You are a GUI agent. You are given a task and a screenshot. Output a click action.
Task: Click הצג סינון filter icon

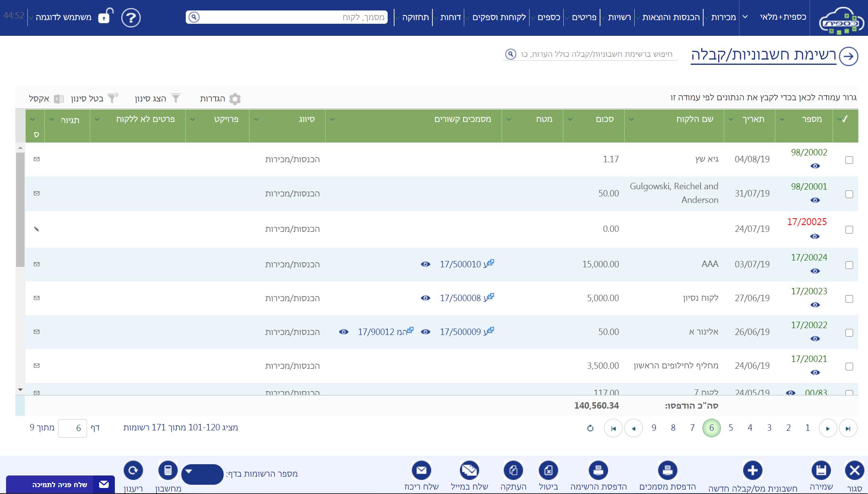(x=176, y=98)
